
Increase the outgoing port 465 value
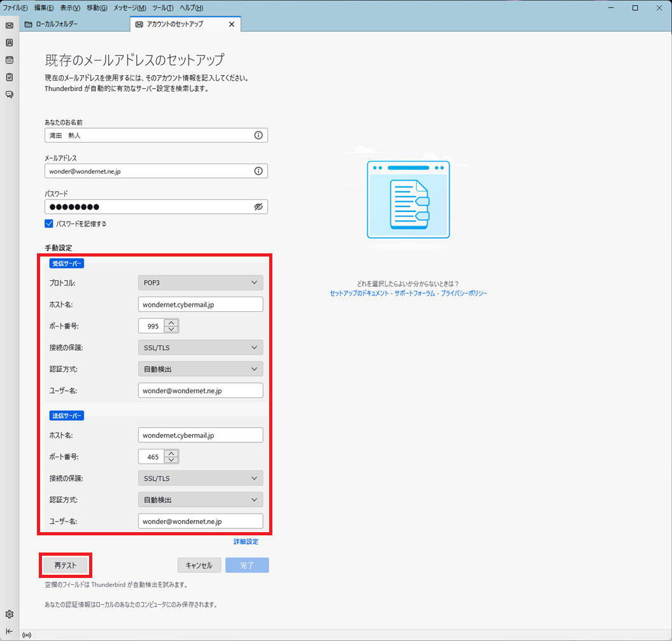pyautogui.click(x=171, y=454)
